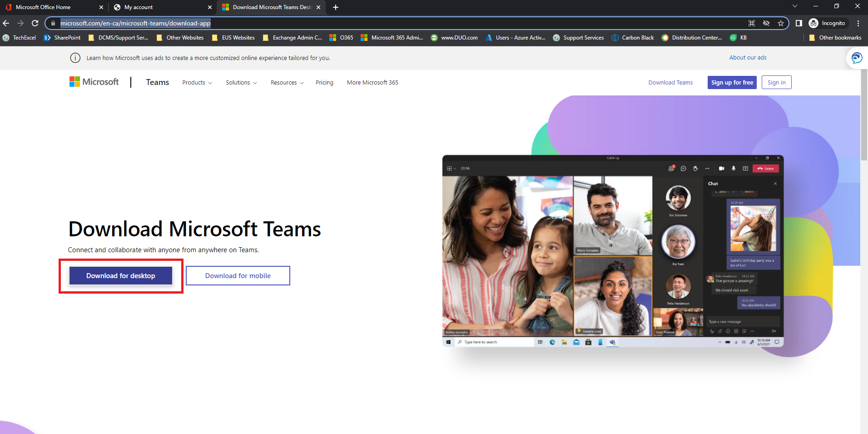Click the About our ads link

[x=748, y=58]
